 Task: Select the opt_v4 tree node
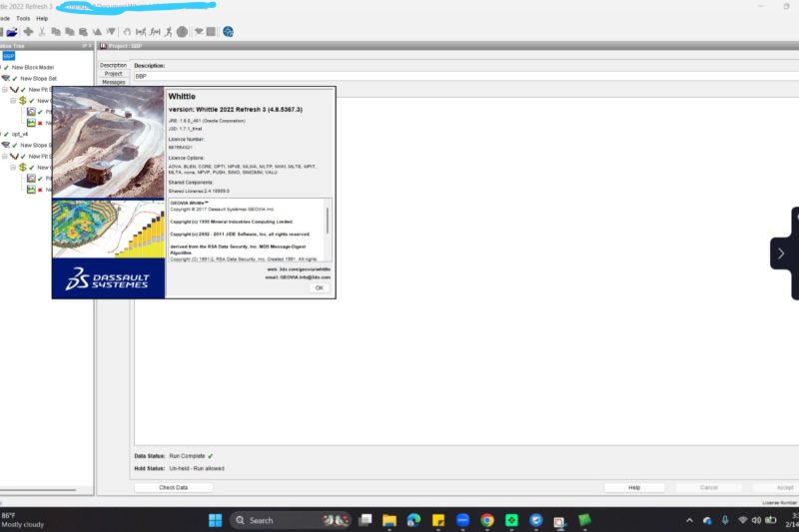coord(20,134)
